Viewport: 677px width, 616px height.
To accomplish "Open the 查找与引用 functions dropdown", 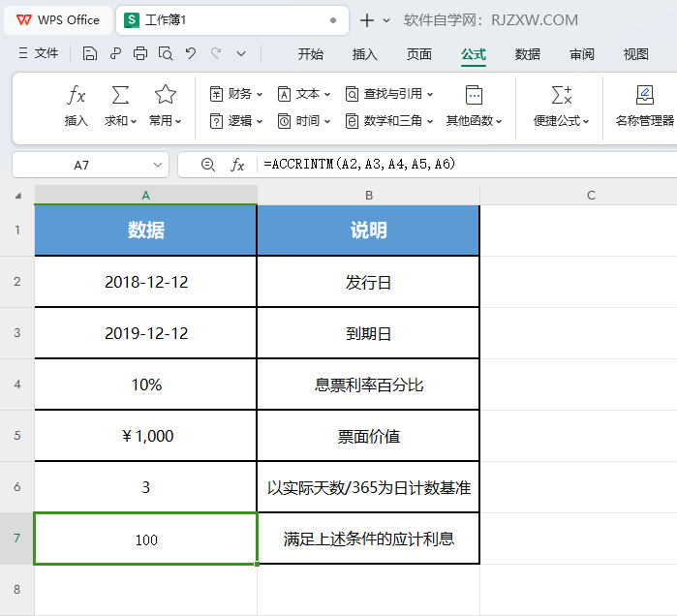I will pos(389,94).
